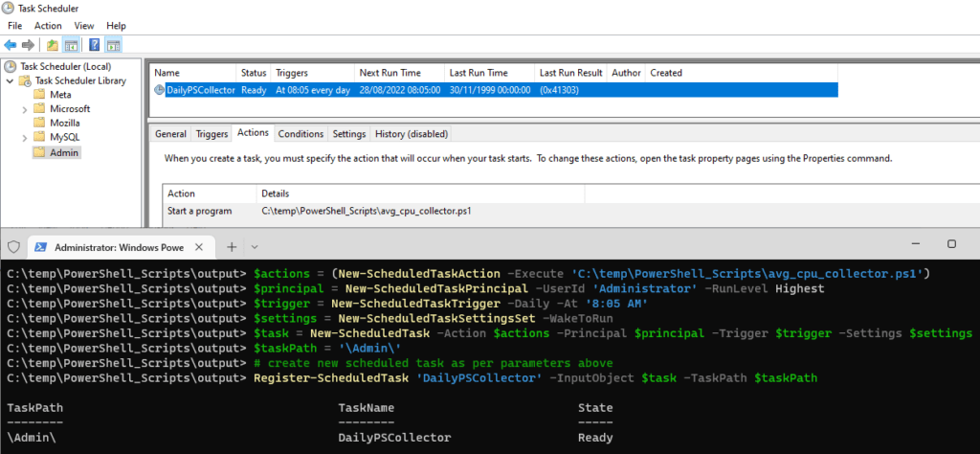Click the Task Scheduler title bar clock icon
The height and width of the screenshot is (454, 980).
click(x=8, y=8)
